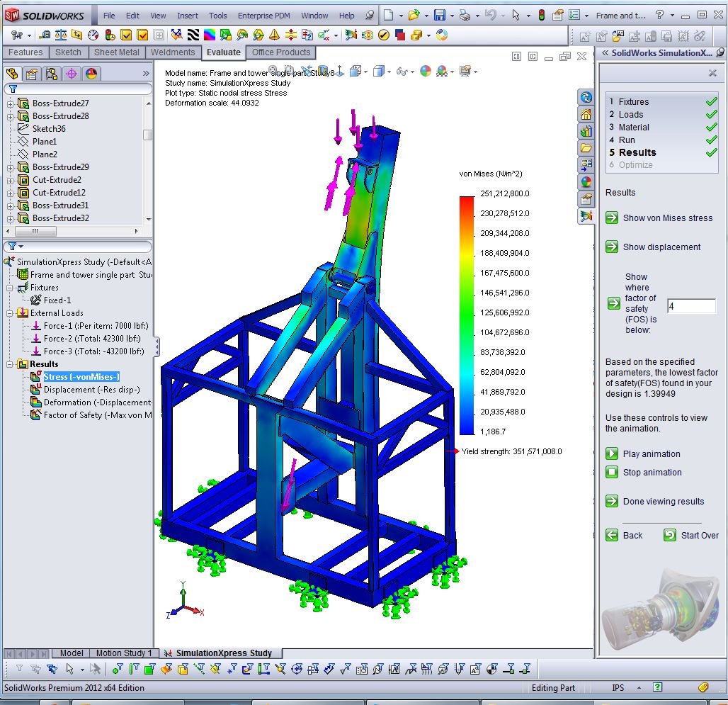Image resolution: width=728 pixels, height=705 pixels.
Task: Open DimXpertManager crosshair tab icon
Action: tap(72, 74)
